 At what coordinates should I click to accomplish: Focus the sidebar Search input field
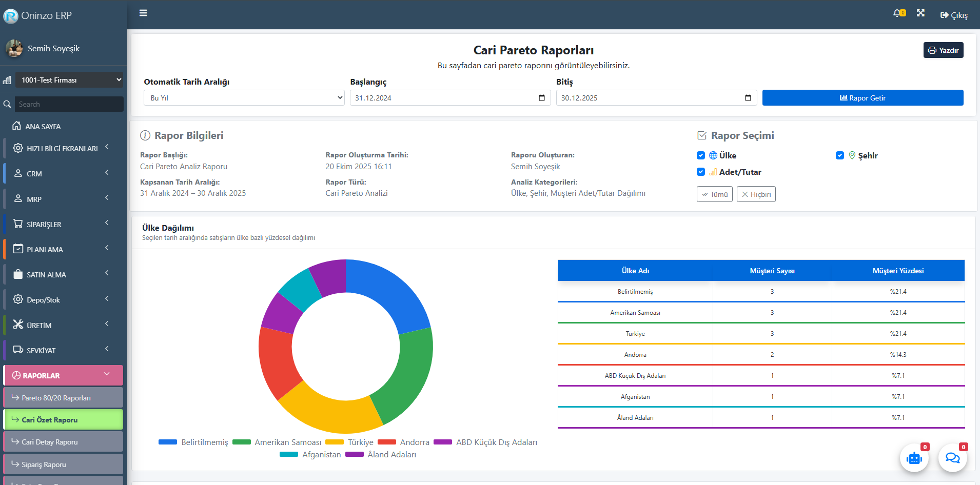coord(69,104)
